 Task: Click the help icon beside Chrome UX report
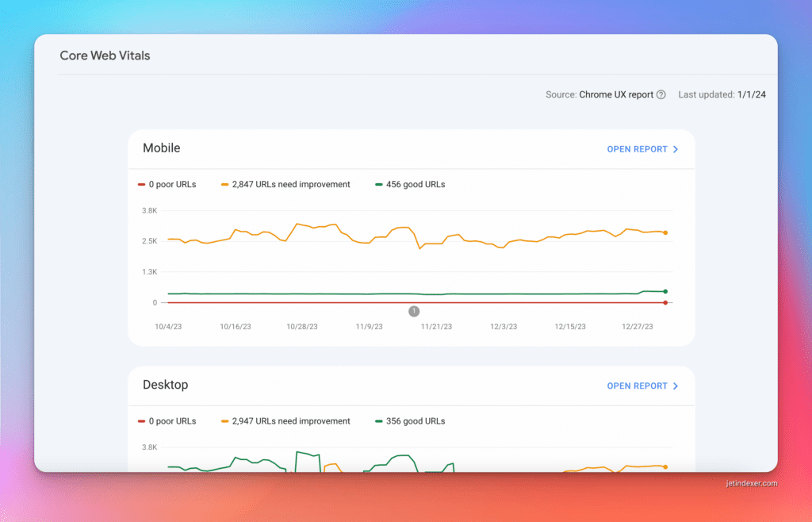661,95
